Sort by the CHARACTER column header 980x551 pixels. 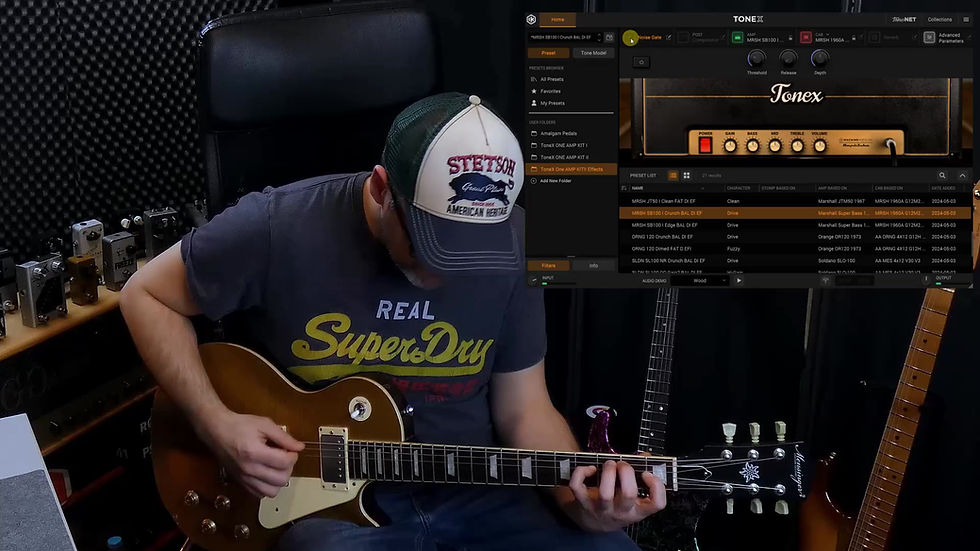click(x=739, y=188)
